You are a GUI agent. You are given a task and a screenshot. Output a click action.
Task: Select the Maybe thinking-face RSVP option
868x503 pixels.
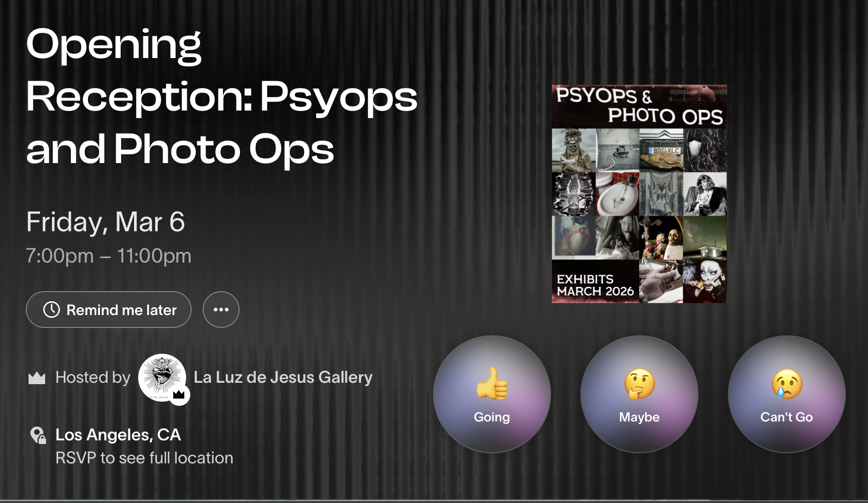coord(639,394)
